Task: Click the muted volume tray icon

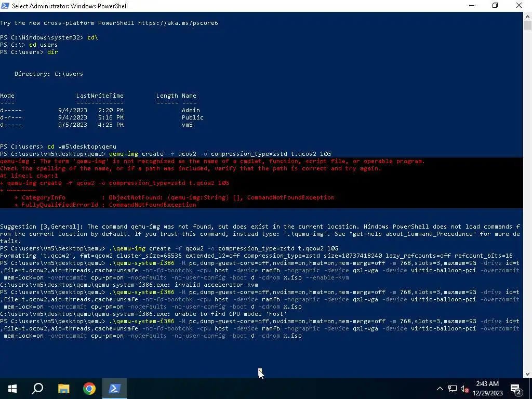Action: pyautogui.click(x=465, y=389)
